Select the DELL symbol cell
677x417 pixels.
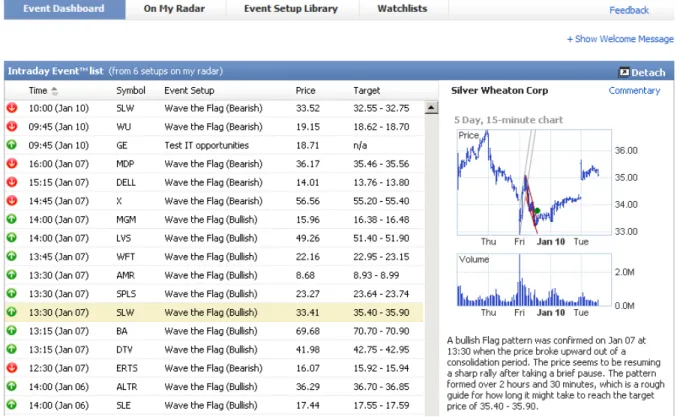tap(126, 182)
